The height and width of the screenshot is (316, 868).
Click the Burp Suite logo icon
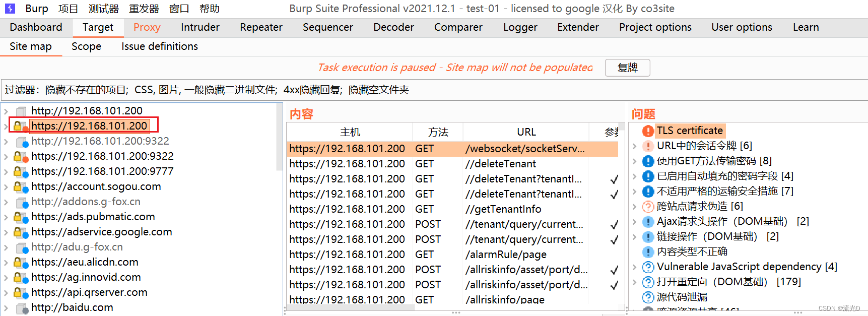pos(10,9)
